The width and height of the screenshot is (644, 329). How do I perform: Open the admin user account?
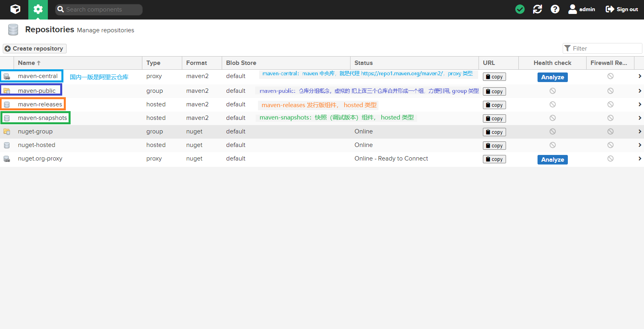(581, 9)
